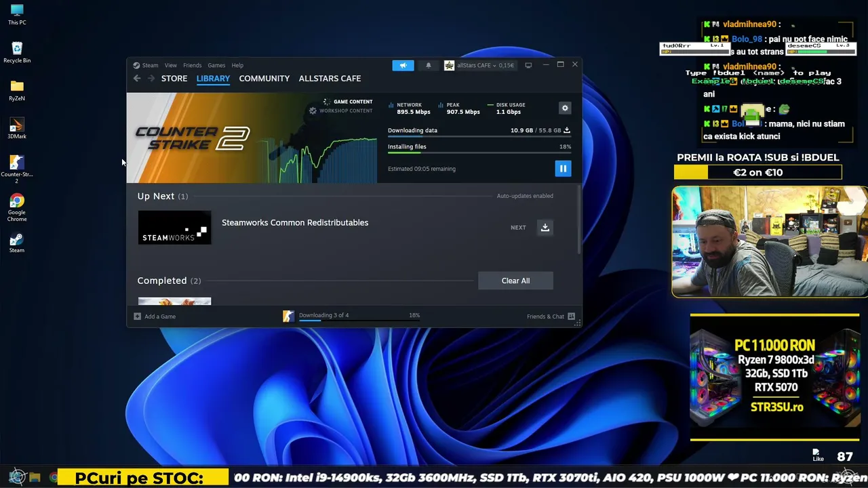Select the GAME CONTENT label
The height and width of the screenshot is (488, 868).
[x=353, y=102]
